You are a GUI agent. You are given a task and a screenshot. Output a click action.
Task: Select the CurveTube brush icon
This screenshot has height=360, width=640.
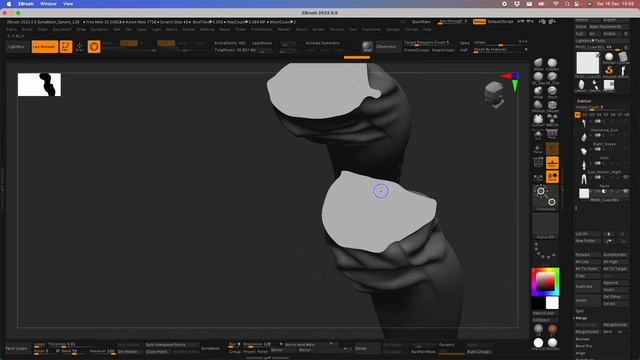(x=538, y=119)
